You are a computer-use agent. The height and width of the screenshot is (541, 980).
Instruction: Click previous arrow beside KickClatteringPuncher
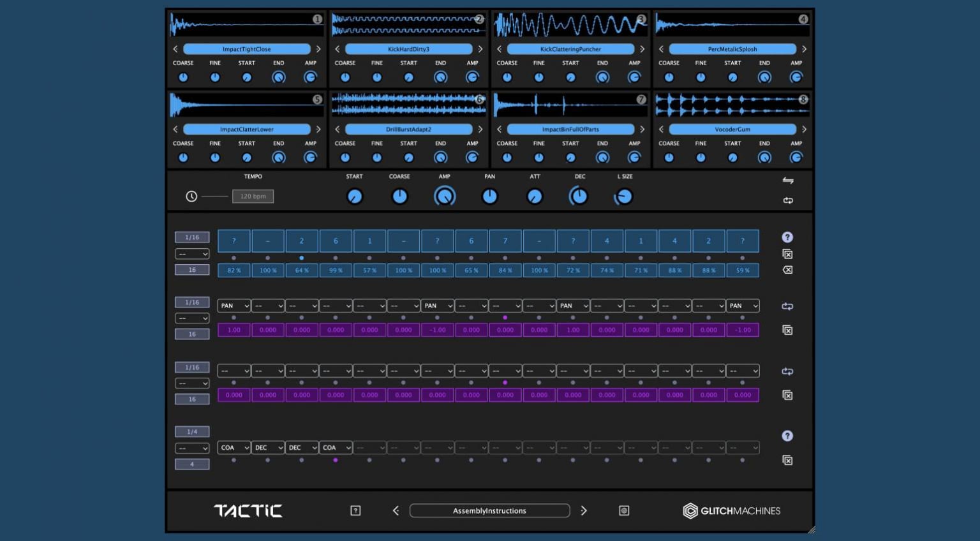pyautogui.click(x=500, y=49)
